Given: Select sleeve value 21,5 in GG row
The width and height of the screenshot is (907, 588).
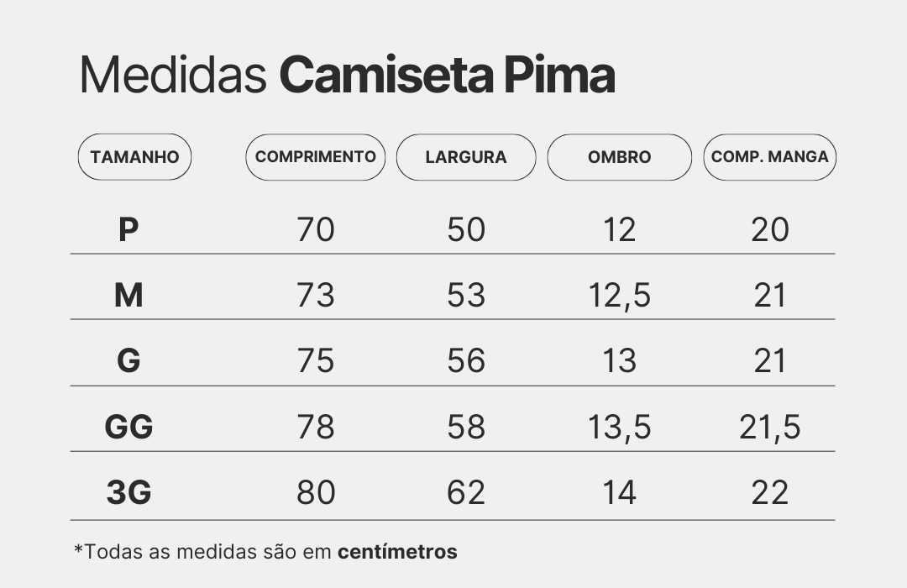Looking at the screenshot, I should [x=770, y=428].
